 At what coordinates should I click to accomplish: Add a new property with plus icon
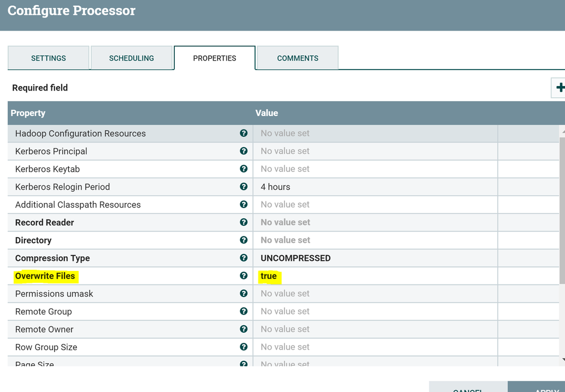(559, 88)
